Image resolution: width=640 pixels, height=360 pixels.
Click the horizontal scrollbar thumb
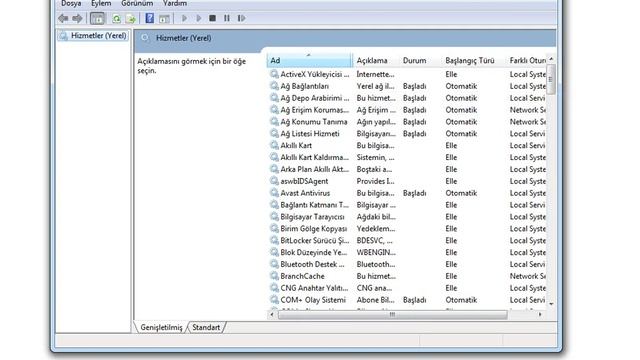tap(393, 314)
